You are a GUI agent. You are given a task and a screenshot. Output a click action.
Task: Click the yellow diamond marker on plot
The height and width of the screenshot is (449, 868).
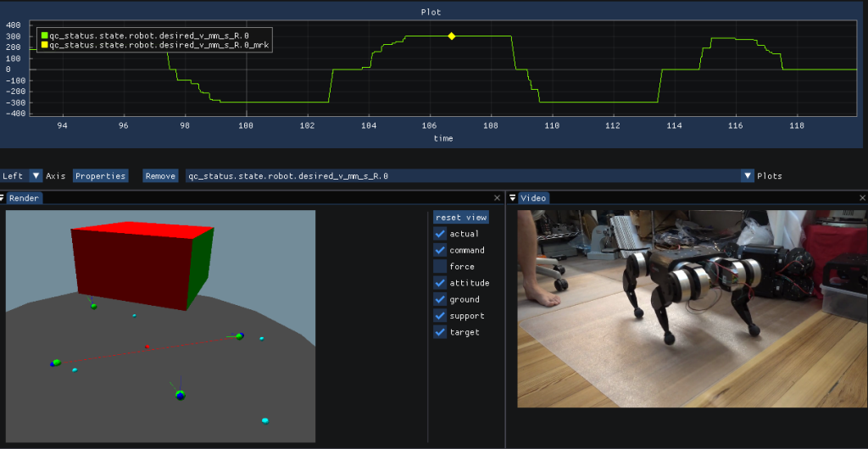(452, 36)
